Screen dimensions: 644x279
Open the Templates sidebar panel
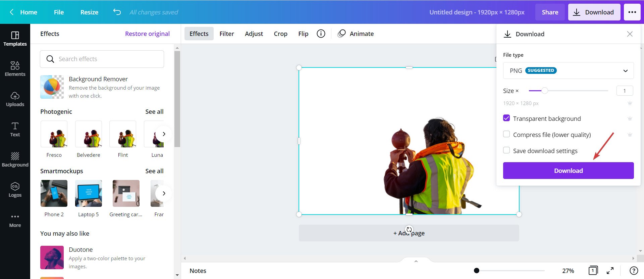(15, 39)
